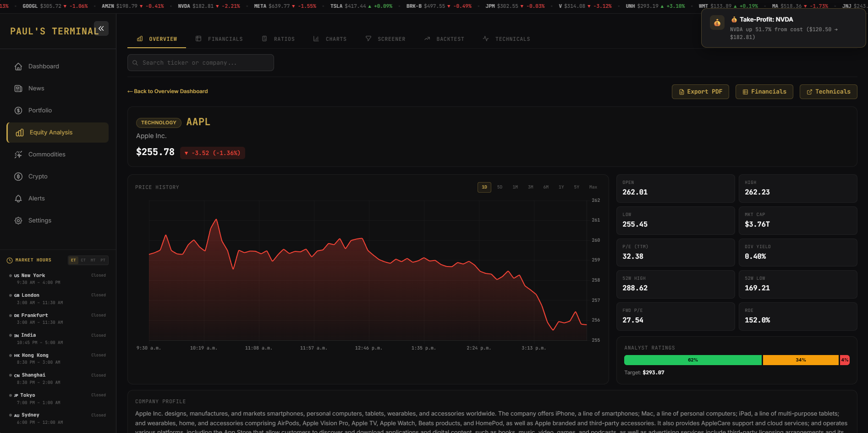Open the Crypto section

pos(37,176)
